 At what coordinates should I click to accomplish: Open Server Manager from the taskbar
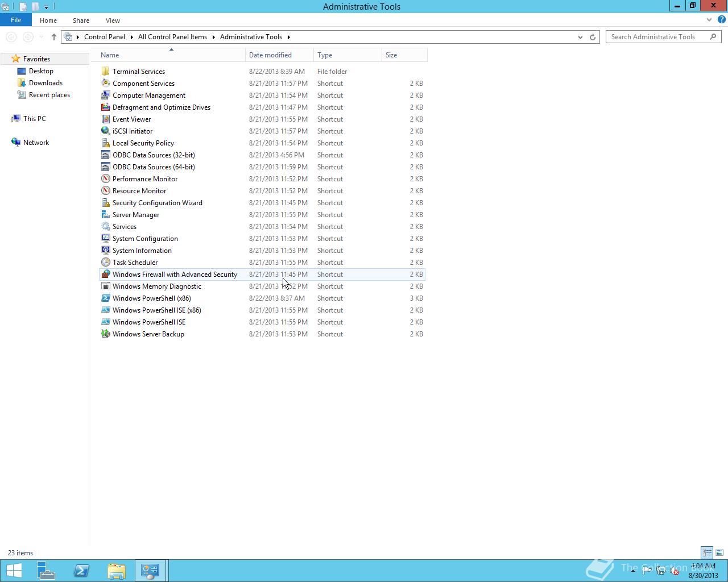click(46, 571)
